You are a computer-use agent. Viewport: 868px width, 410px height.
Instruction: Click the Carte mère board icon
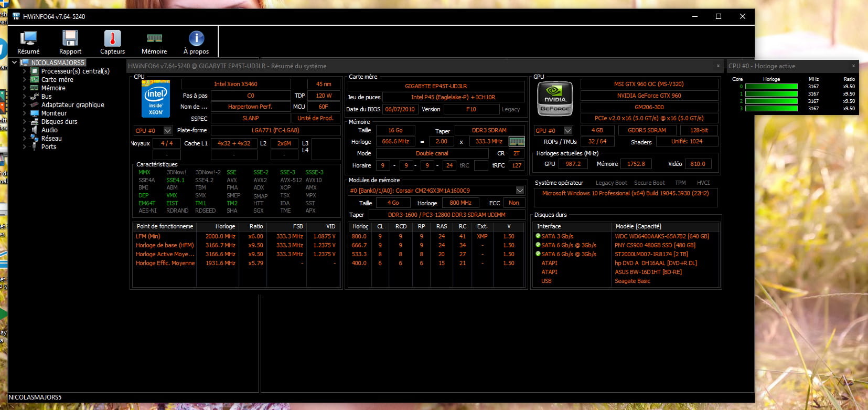[x=35, y=79]
